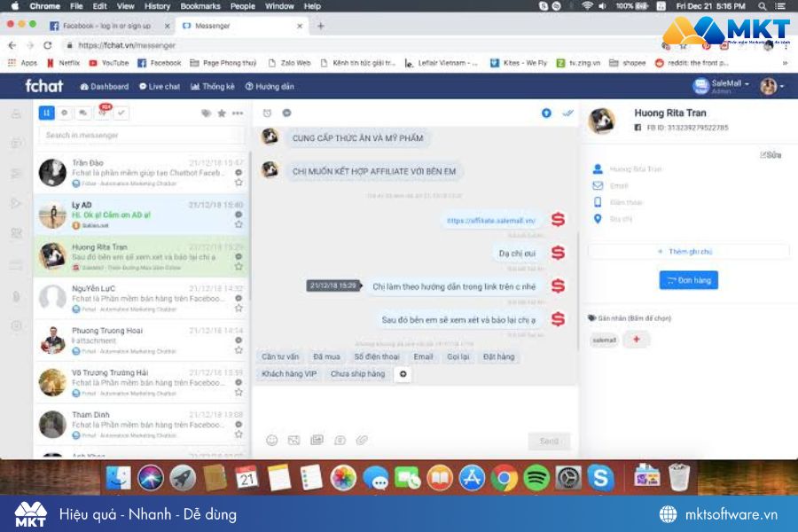Click the Đơn hàng order button
798x532 pixels.
(689, 280)
